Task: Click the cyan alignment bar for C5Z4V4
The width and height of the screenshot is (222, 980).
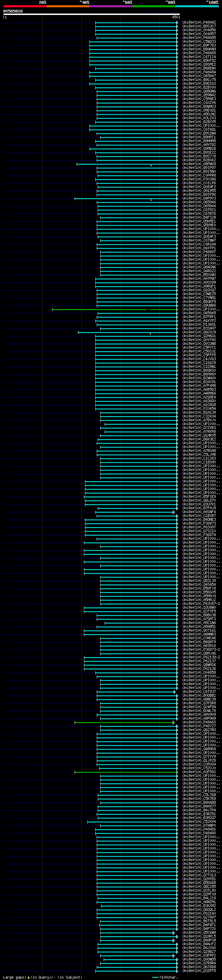Action: coord(133,822)
